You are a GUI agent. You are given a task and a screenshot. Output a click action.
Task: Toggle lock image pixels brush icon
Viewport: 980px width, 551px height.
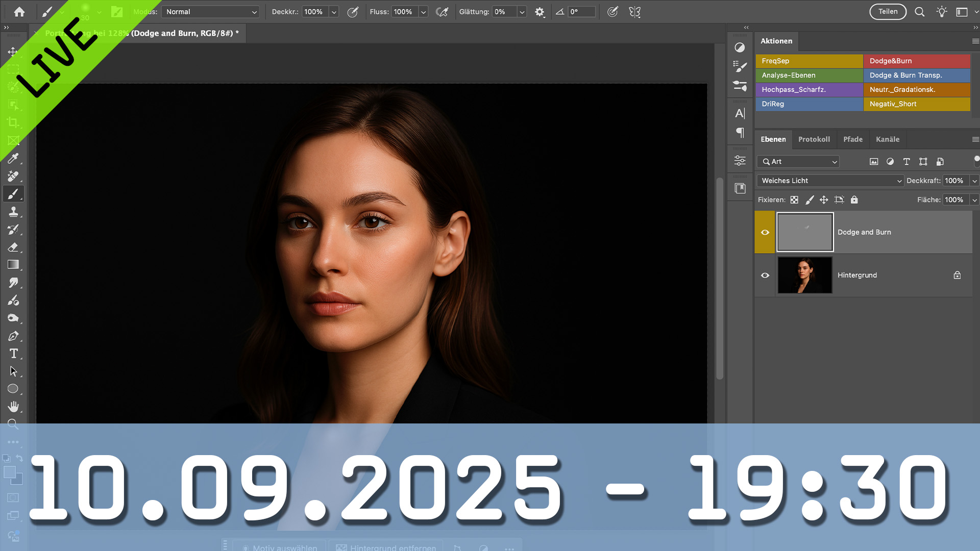point(810,200)
